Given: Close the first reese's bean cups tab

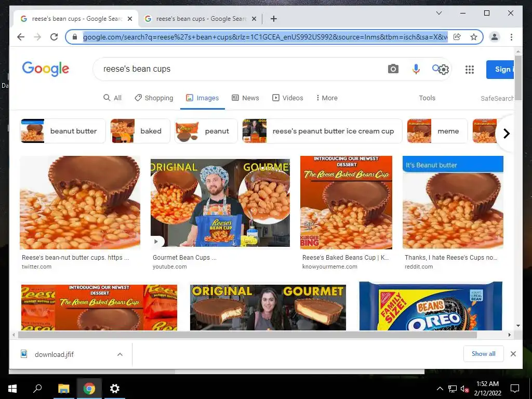Looking at the screenshot, I should tap(129, 19).
